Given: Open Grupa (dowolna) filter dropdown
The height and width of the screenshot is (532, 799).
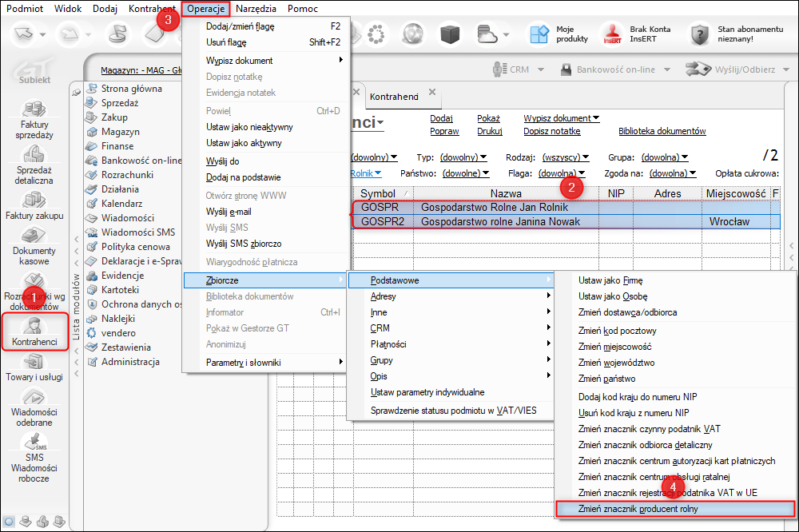Looking at the screenshot, I should (x=665, y=157).
